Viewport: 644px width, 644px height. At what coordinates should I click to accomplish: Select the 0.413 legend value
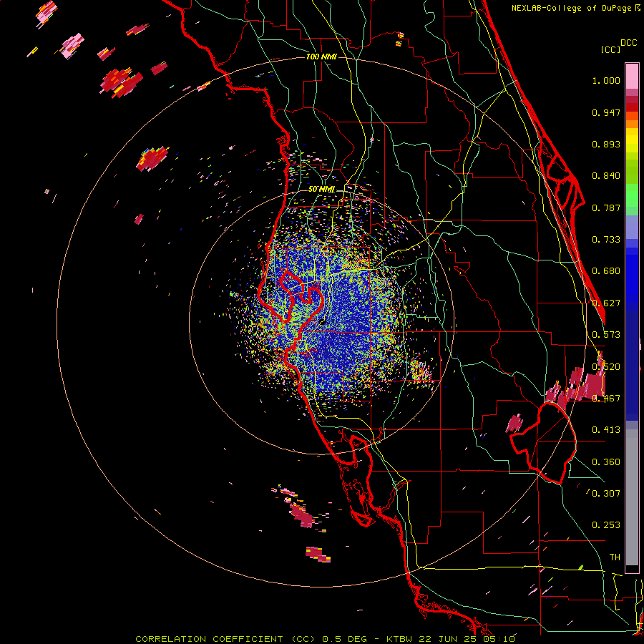[606, 430]
